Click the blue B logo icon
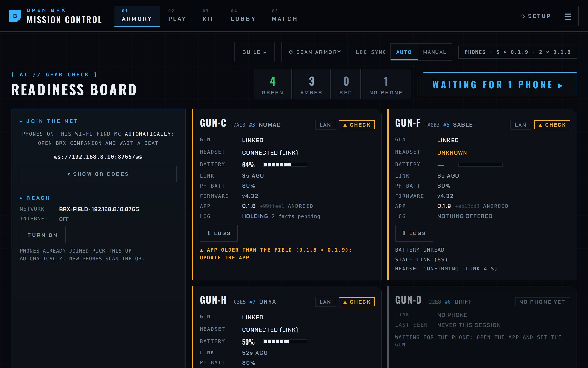588x368 pixels. click(15, 16)
